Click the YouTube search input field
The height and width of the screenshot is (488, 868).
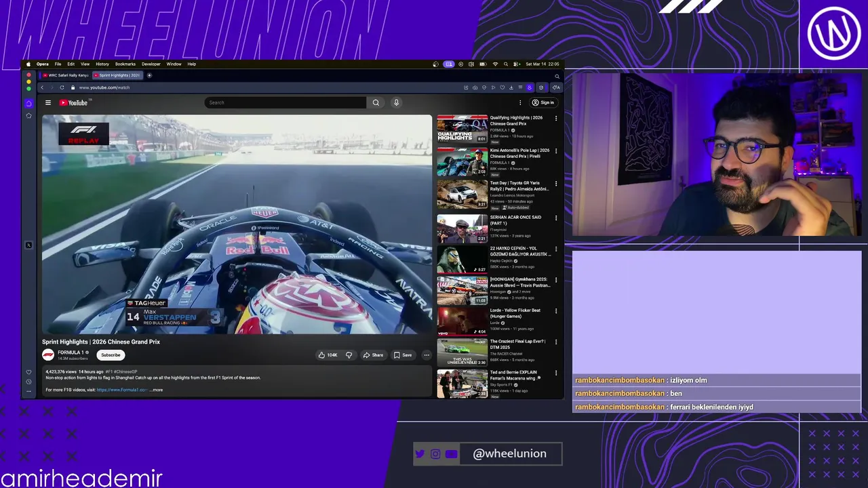(x=285, y=102)
